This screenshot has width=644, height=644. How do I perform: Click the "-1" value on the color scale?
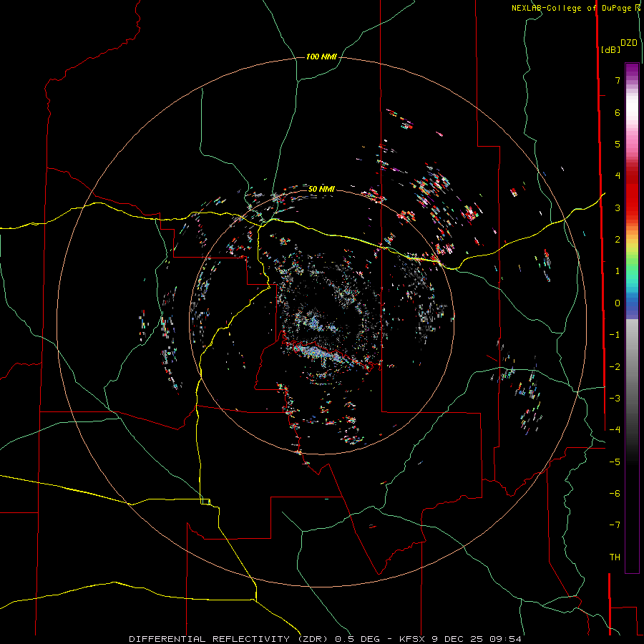(615, 335)
